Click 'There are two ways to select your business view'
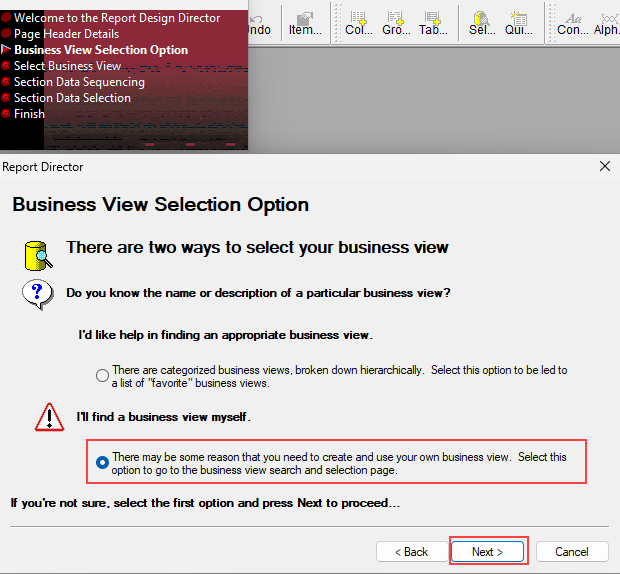This screenshot has width=620, height=574. [257, 247]
